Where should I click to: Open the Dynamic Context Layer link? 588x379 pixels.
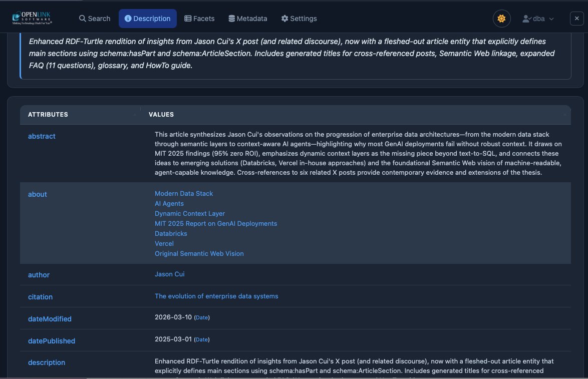pyautogui.click(x=190, y=213)
